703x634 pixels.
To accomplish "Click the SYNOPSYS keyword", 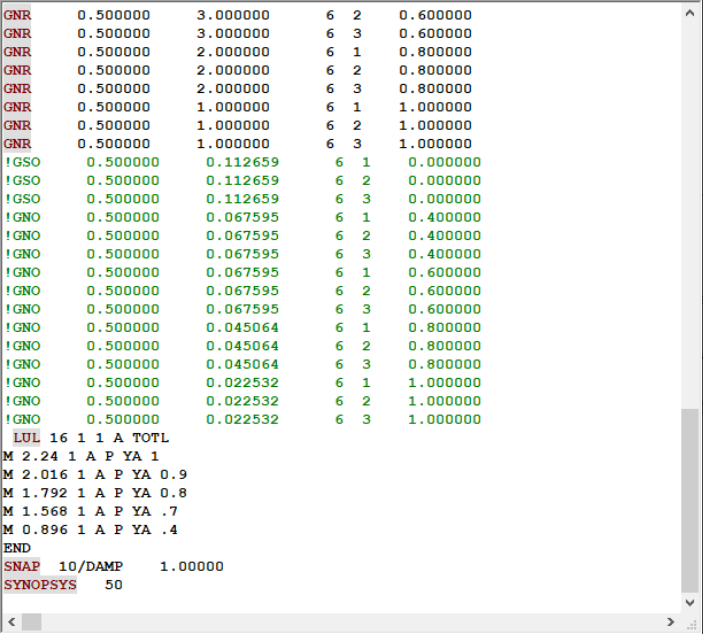I will pyautogui.click(x=40, y=585).
